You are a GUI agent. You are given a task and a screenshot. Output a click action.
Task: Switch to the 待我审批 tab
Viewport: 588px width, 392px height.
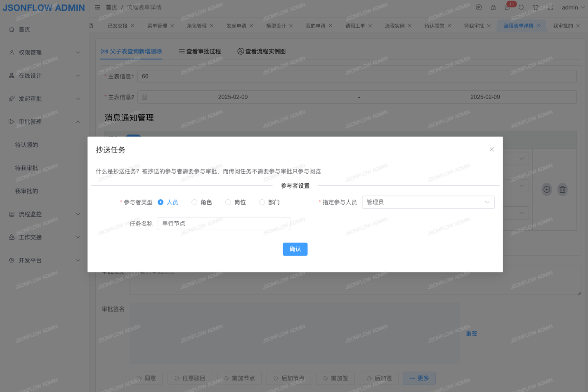point(474,26)
